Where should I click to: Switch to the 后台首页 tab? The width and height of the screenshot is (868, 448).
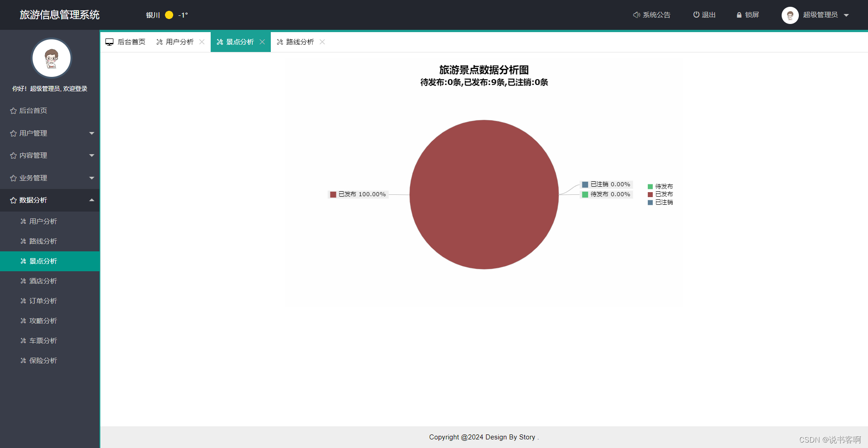pos(126,42)
